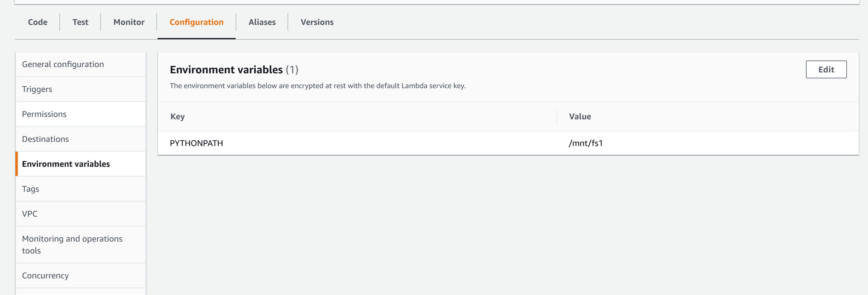Click the /mnt/fs1 value cell
The width and height of the screenshot is (868, 295).
[585, 143]
